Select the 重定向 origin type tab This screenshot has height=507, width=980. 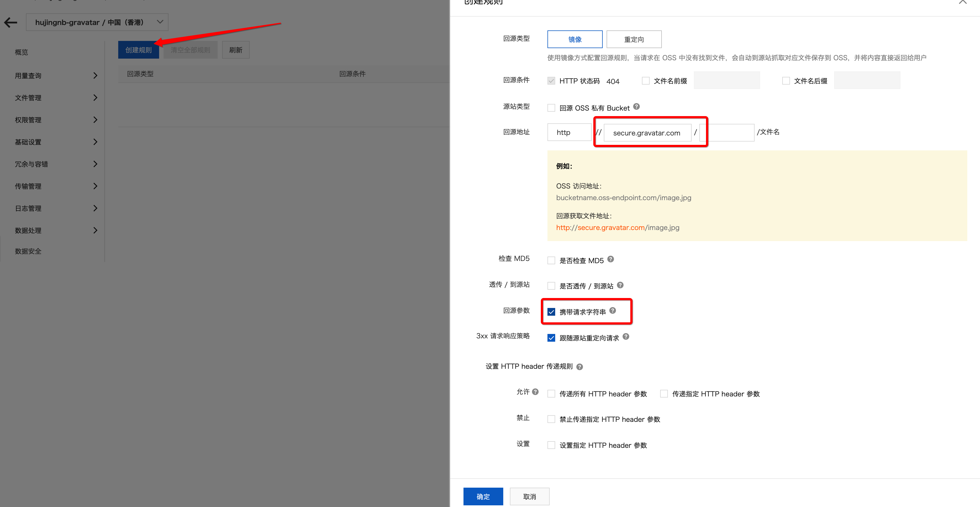pos(634,39)
